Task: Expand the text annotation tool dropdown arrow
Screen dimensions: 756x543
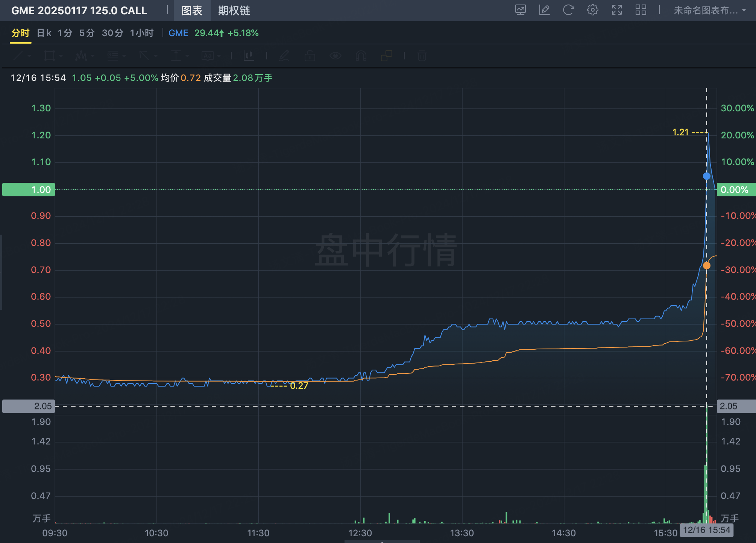Action: [219, 56]
